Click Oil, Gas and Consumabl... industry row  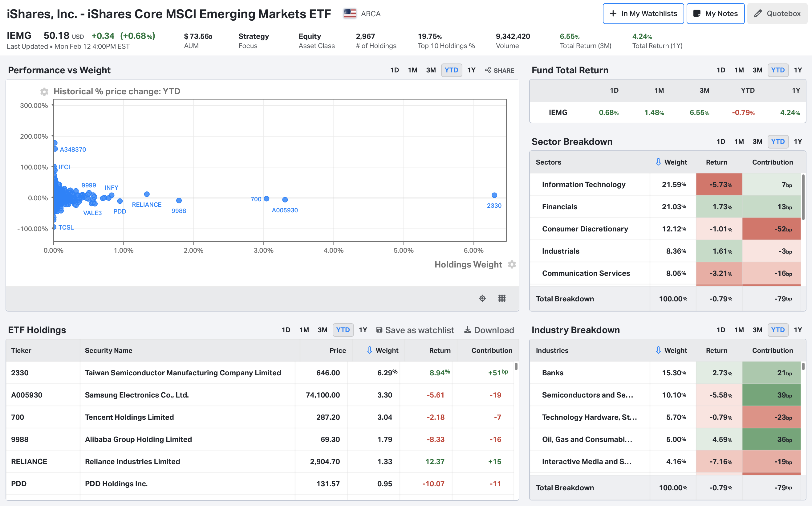pos(665,439)
